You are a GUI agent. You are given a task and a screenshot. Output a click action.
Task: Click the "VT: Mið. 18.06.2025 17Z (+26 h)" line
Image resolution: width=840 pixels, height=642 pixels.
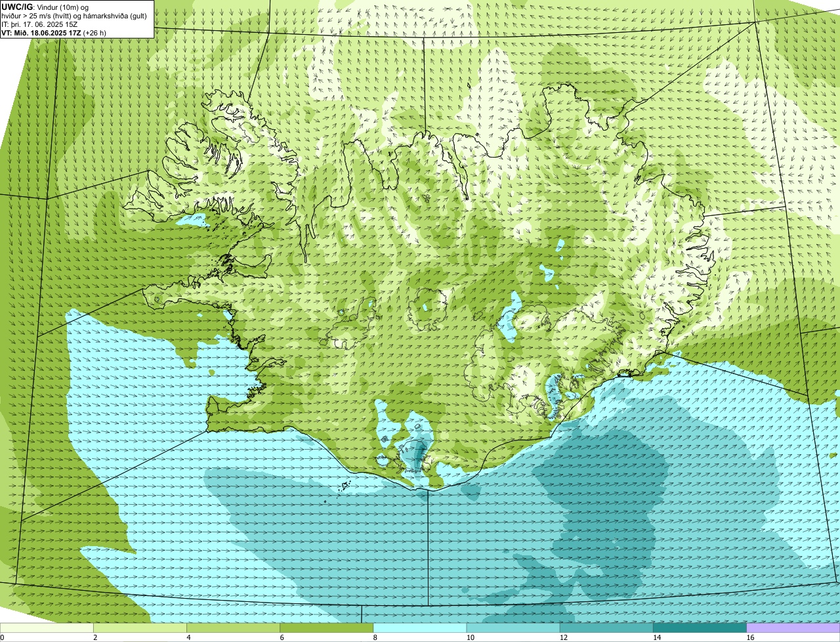coord(54,33)
